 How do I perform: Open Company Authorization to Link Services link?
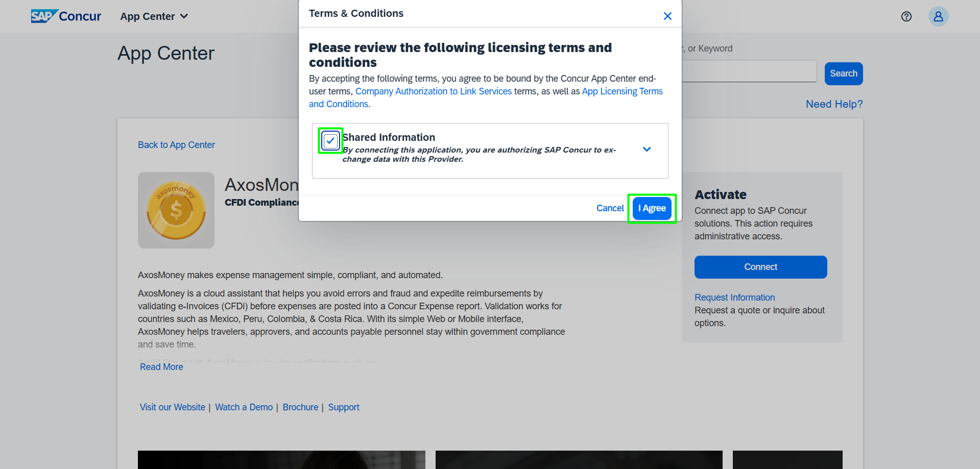[433, 91]
